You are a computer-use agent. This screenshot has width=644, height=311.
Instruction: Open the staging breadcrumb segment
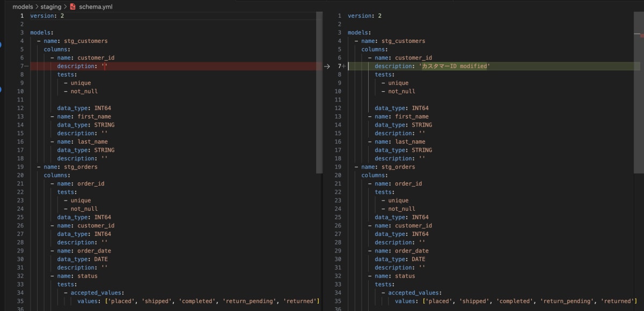51,7
